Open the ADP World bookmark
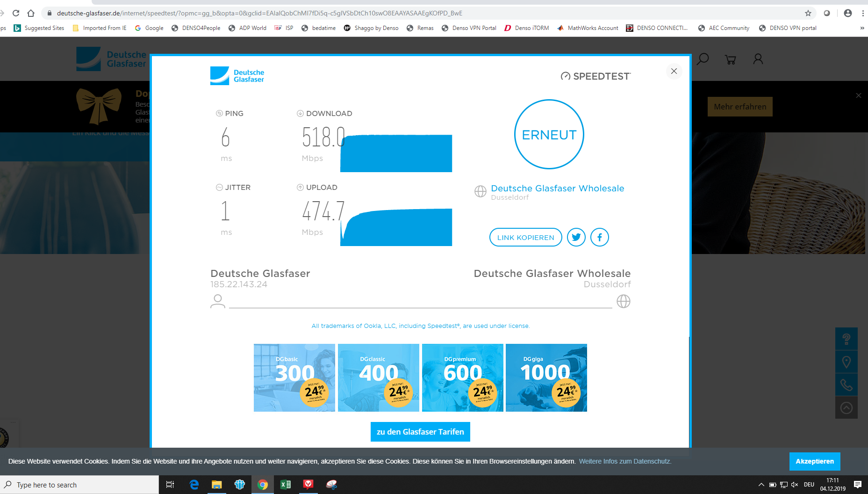 pyautogui.click(x=247, y=28)
